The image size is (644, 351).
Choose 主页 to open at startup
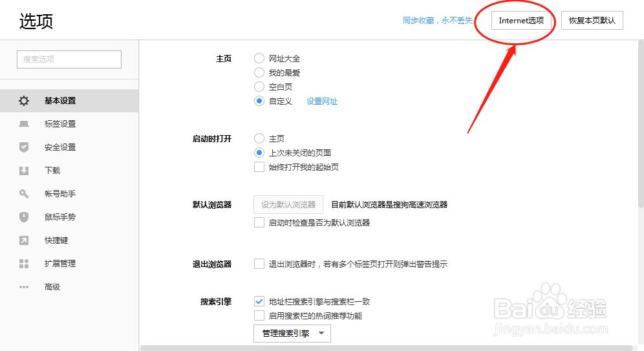pyautogui.click(x=259, y=138)
